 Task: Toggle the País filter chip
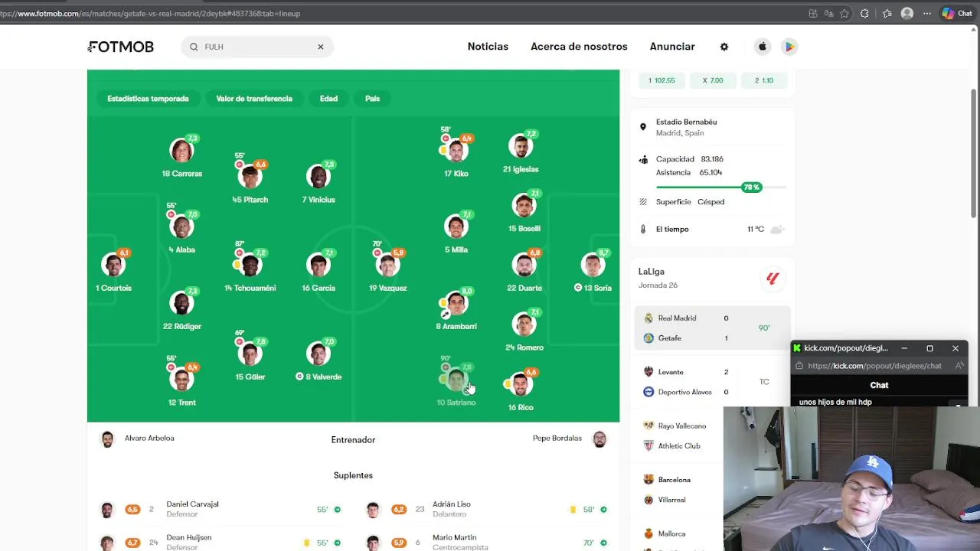372,99
